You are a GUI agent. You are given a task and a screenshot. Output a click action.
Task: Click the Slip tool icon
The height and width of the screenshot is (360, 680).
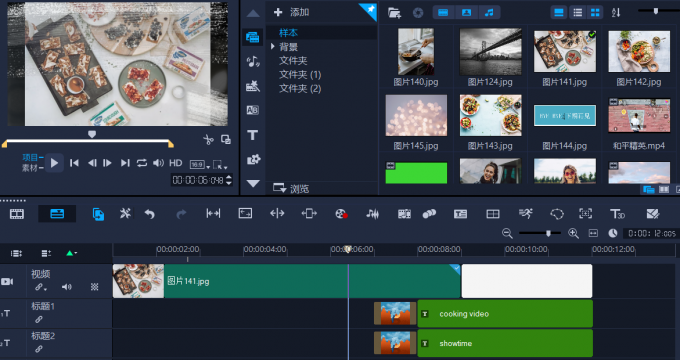tap(213, 213)
